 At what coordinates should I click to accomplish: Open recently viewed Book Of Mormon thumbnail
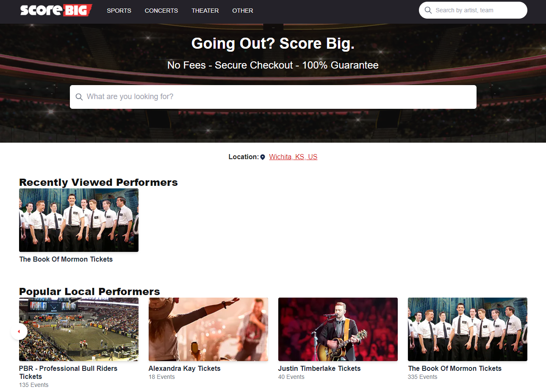(79, 220)
